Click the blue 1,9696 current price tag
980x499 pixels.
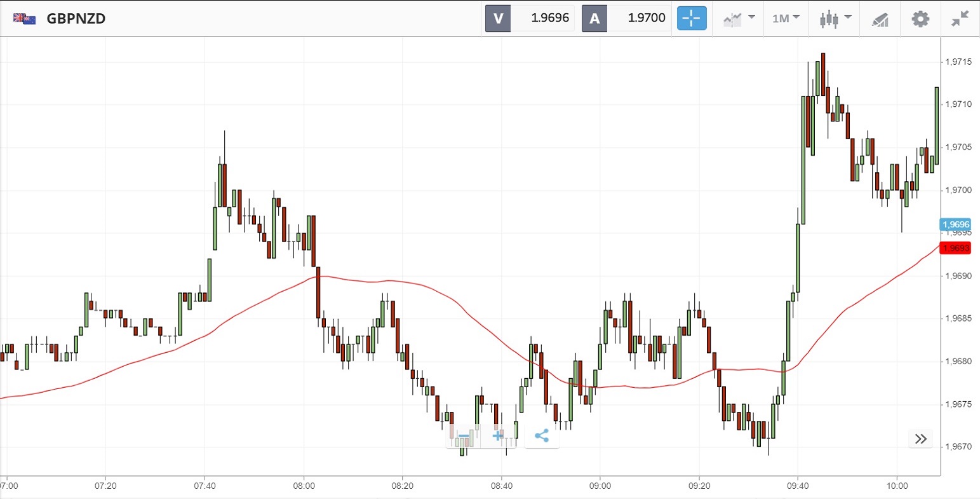955,224
